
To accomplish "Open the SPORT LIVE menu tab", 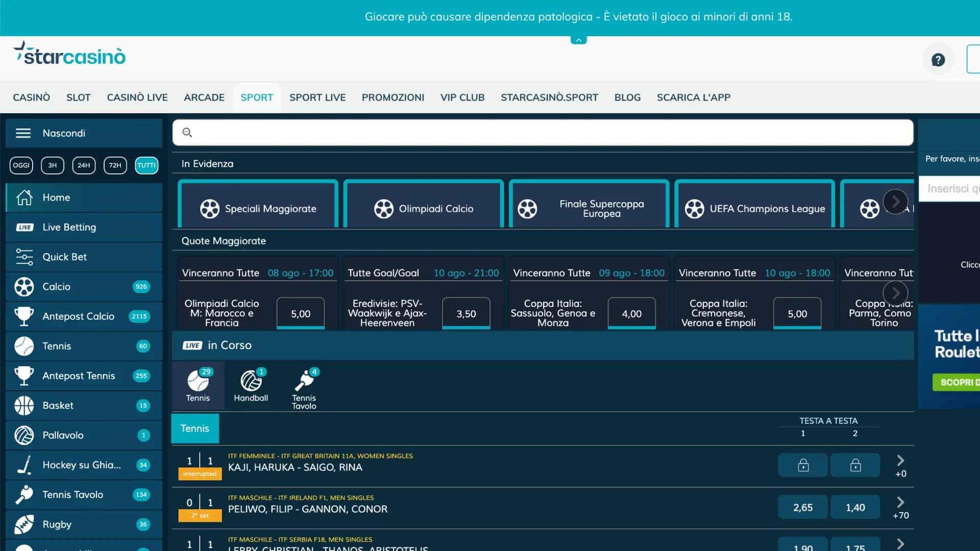I will tap(317, 97).
